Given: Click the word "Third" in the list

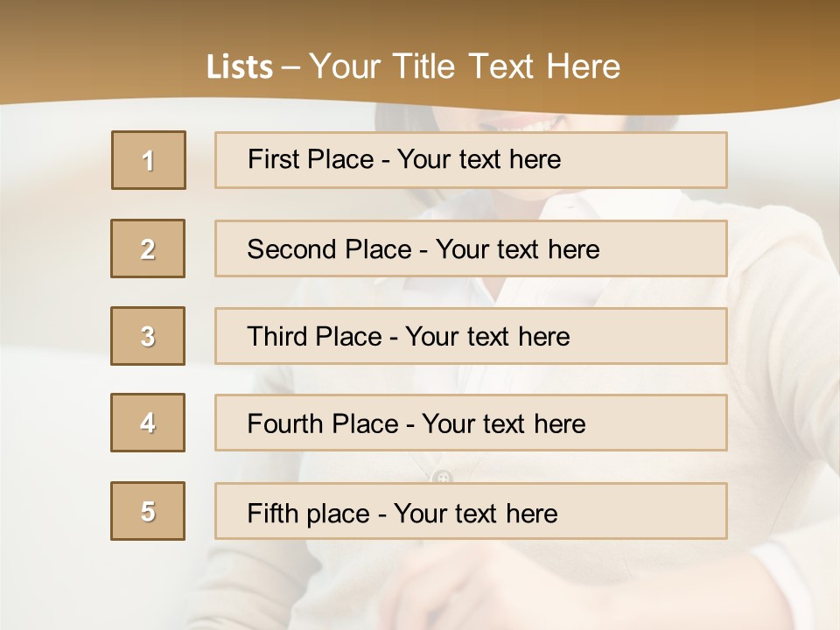Looking at the screenshot, I should pyautogui.click(x=278, y=337).
